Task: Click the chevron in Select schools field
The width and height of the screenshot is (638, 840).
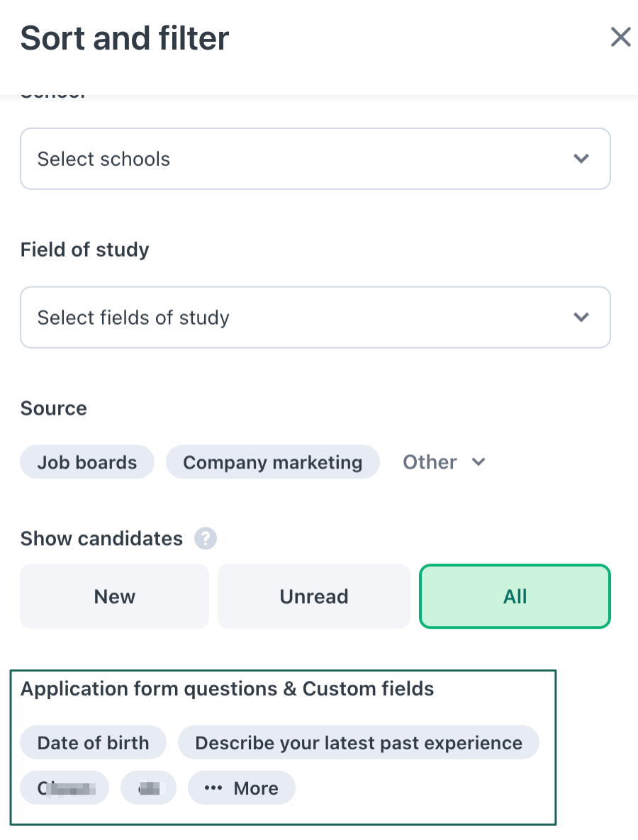Action: coord(581,159)
